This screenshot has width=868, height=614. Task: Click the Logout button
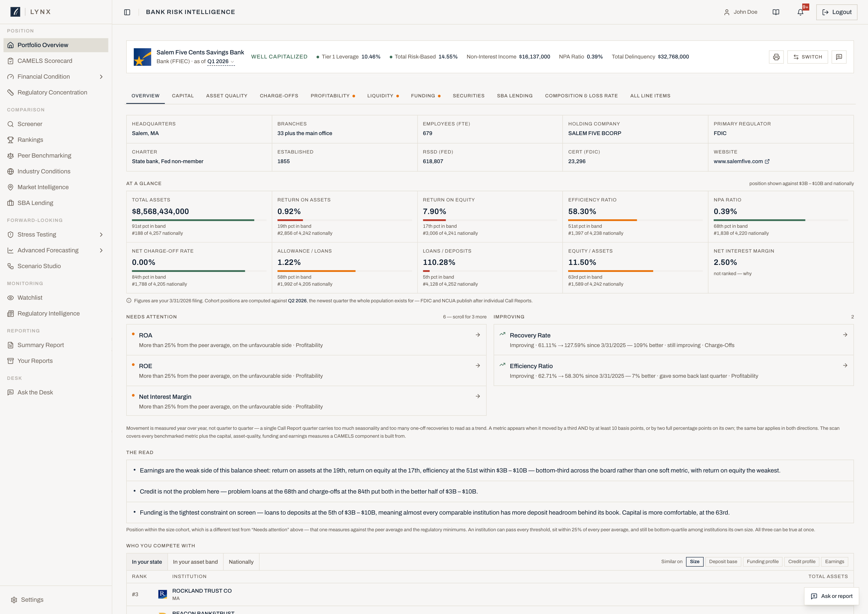[836, 12]
